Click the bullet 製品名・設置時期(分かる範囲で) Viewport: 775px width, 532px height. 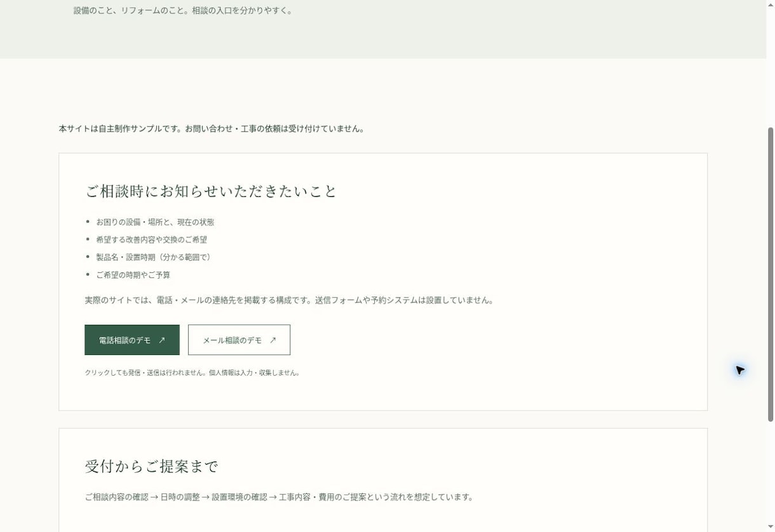(154, 257)
